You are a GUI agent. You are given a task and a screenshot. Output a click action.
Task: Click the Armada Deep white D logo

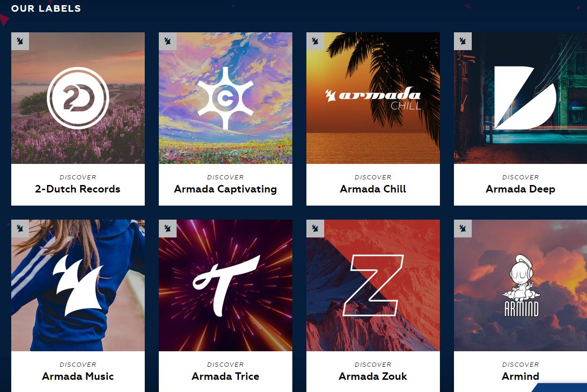[x=525, y=98]
